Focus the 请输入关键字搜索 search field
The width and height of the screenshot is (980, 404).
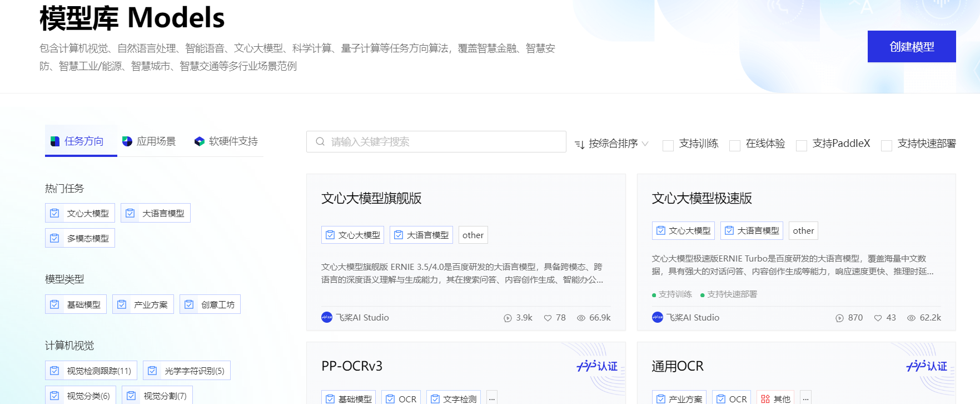pos(436,142)
